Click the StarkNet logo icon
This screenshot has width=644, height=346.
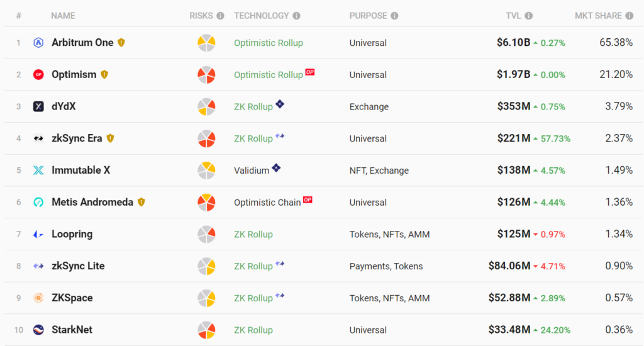pos(38,330)
